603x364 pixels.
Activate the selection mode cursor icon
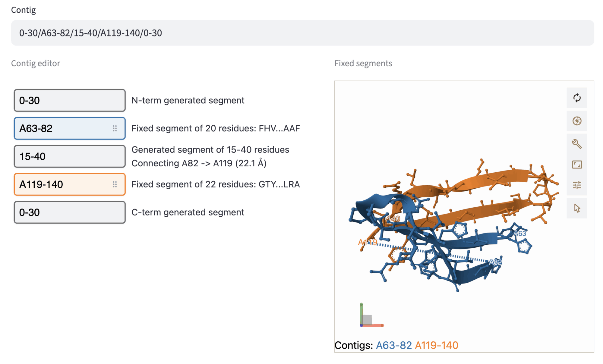point(576,208)
